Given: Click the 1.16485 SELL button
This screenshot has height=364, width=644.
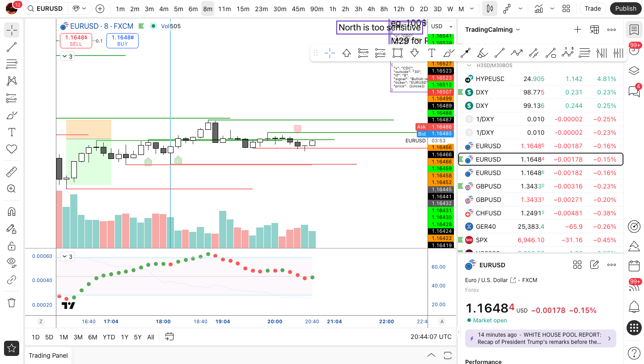Looking at the screenshot, I should click(76, 40).
